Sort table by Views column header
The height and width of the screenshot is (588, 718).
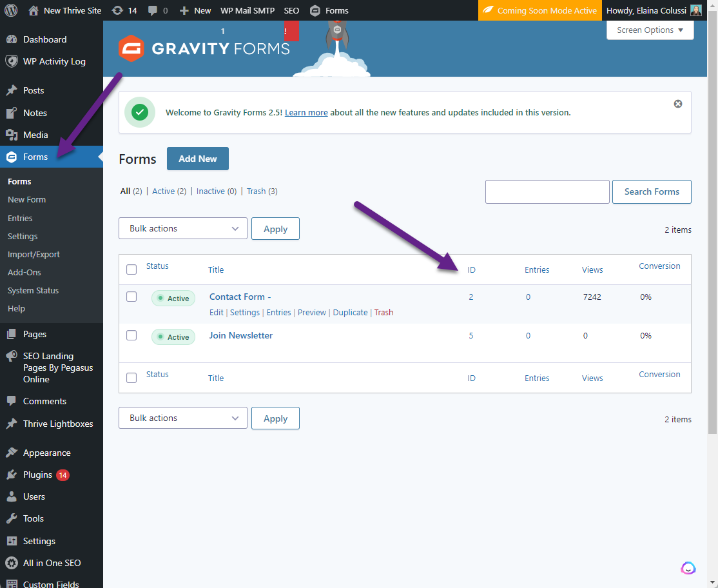[x=592, y=269]
